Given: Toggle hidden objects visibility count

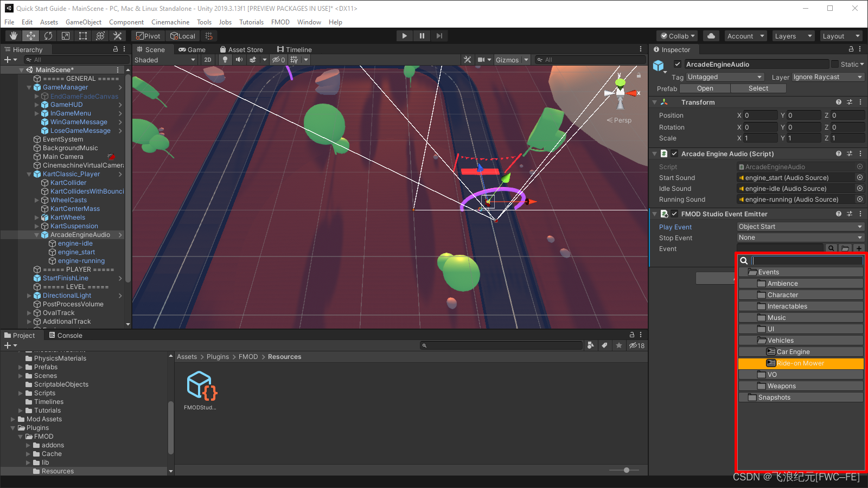Looking at the screenshot, I should click(x=278, y=60).
